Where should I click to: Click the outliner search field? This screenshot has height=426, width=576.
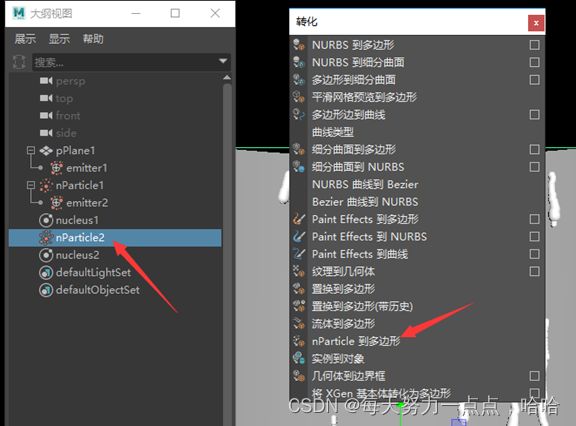tap(131, 62)
